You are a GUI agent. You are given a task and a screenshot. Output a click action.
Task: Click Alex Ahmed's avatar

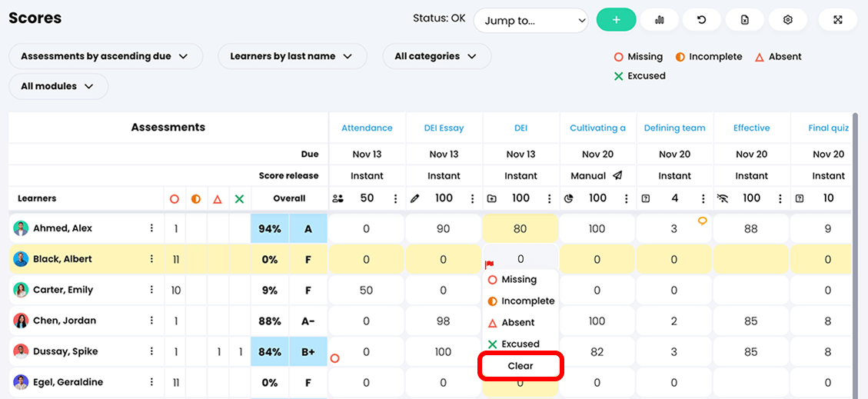click(21, 228)
